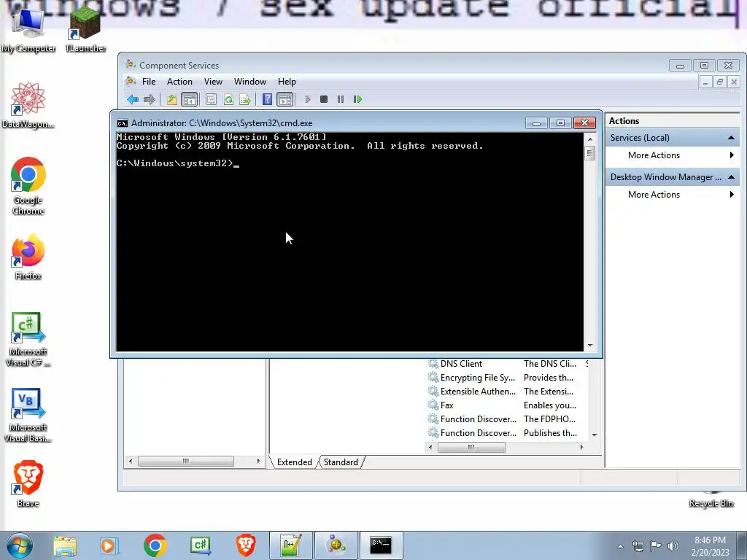This screenshot has width=747, height=560.
Task: Click the cmd window title bar icon
Action: pyautogui.click(x=123, y=123)
